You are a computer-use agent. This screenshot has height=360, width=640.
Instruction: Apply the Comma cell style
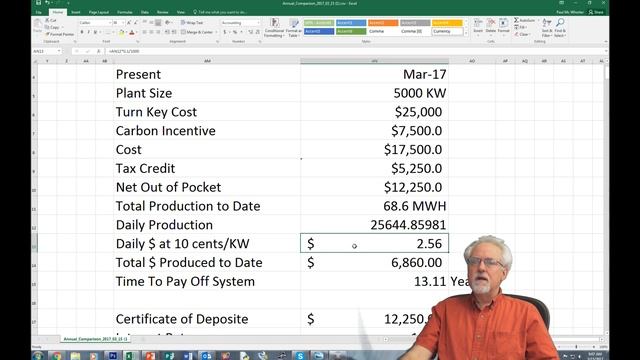(383, 31)
